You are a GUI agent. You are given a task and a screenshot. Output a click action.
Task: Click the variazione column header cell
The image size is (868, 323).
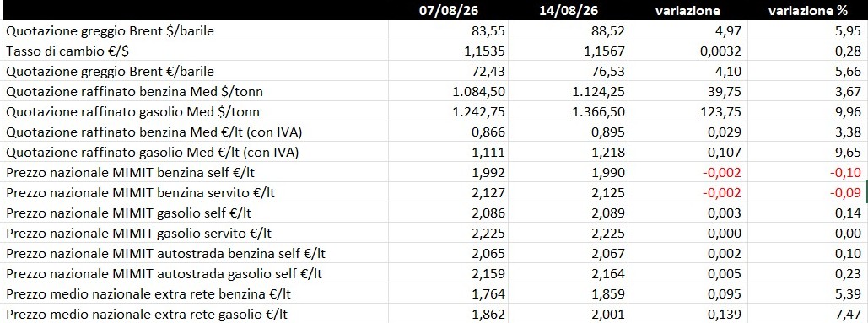point(688,10)
